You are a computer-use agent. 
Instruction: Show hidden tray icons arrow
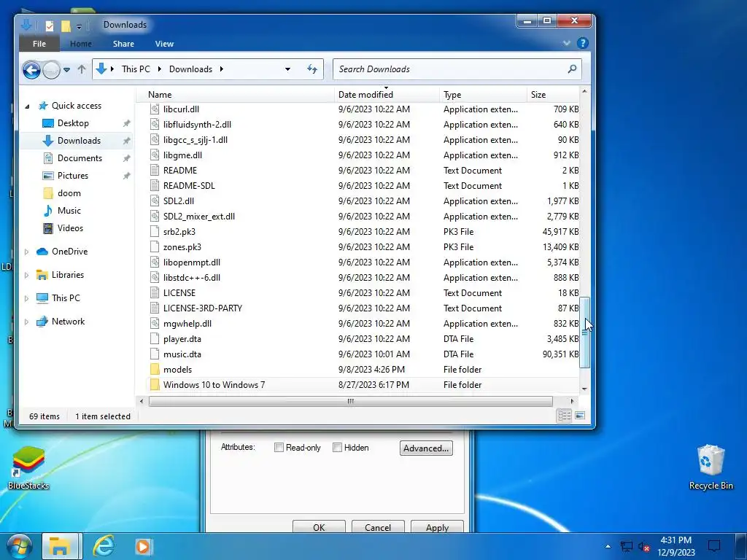[x=608, y=546]
